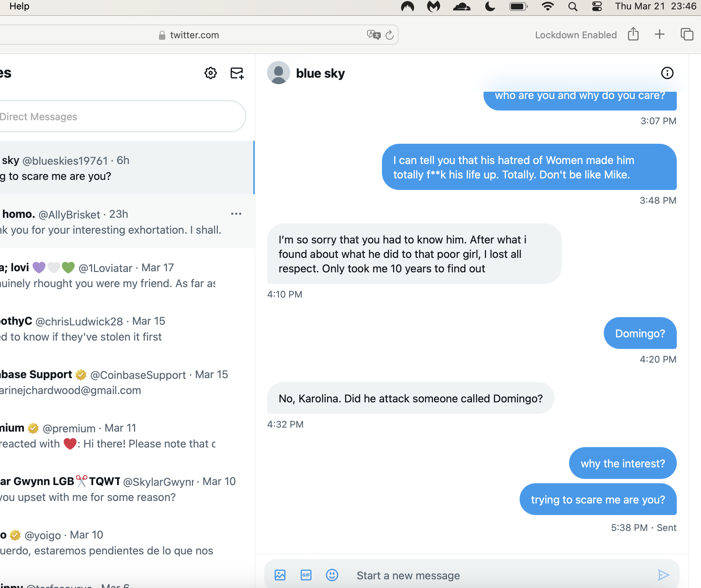Open more options for AllyBrisket conversation
701x588 pixels.
[x=236, y=214]
